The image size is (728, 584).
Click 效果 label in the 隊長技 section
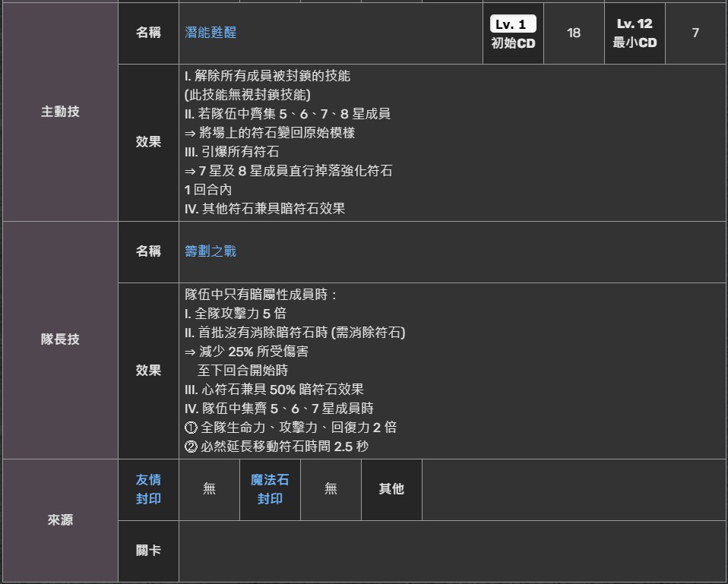tap(148, 370)
